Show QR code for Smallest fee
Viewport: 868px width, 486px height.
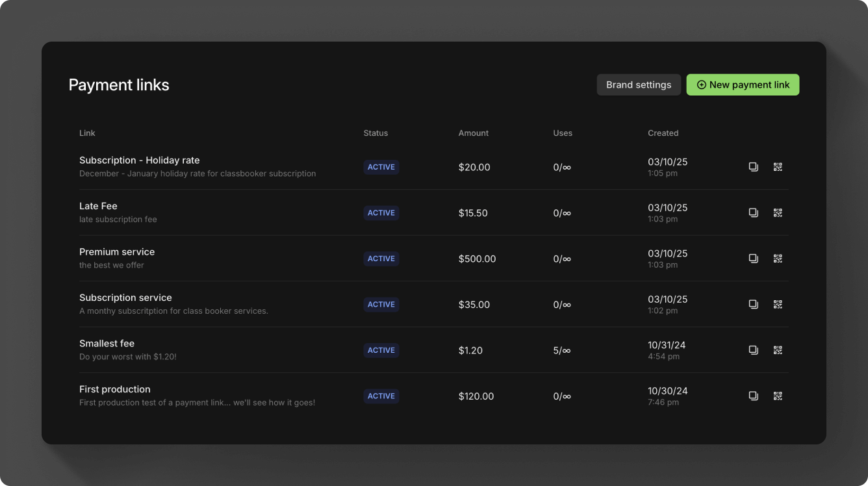point(778,350)
